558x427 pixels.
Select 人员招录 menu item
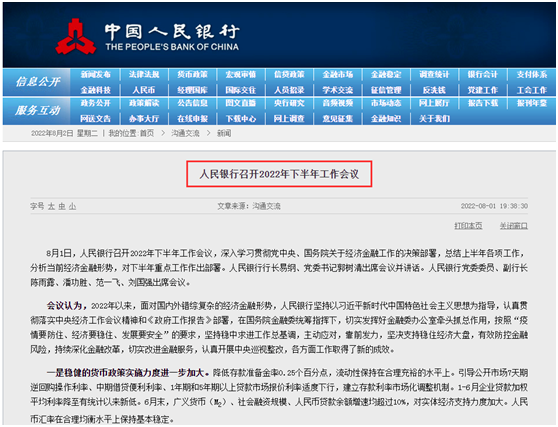click(289, 90)
